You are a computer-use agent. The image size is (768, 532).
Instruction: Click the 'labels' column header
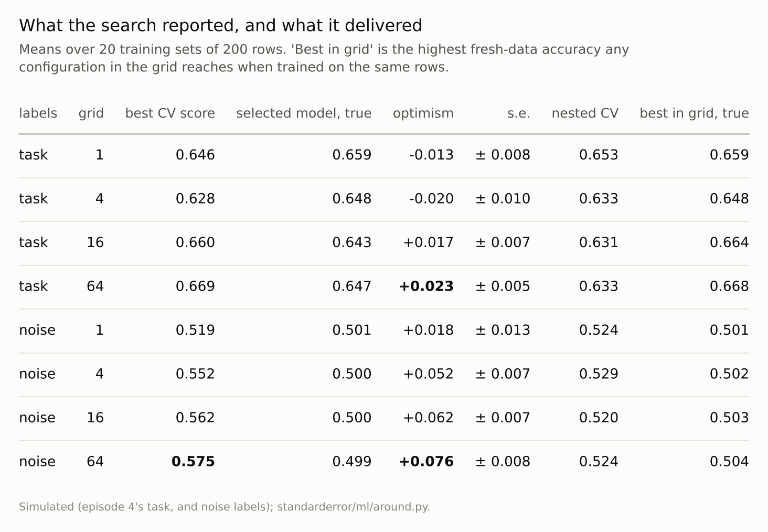(x=38, y=113)
